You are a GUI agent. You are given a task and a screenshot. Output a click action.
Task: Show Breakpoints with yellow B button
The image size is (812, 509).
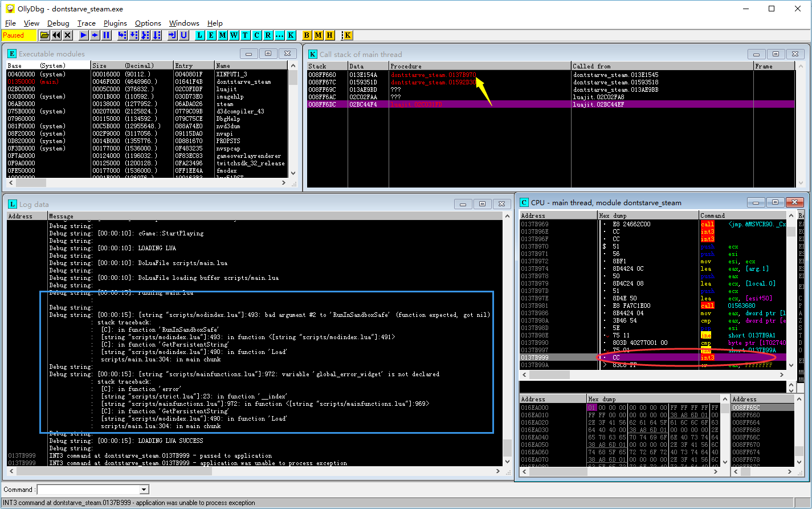click(307, 35)
